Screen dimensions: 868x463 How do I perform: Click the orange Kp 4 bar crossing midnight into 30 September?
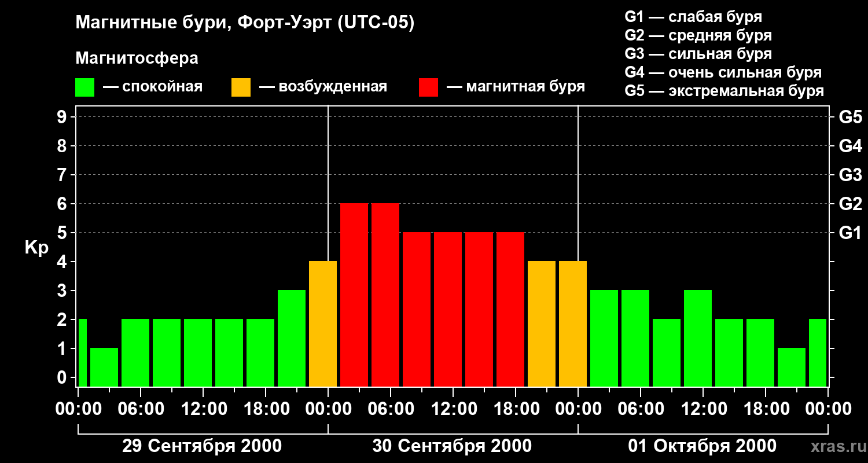point(323,324)
